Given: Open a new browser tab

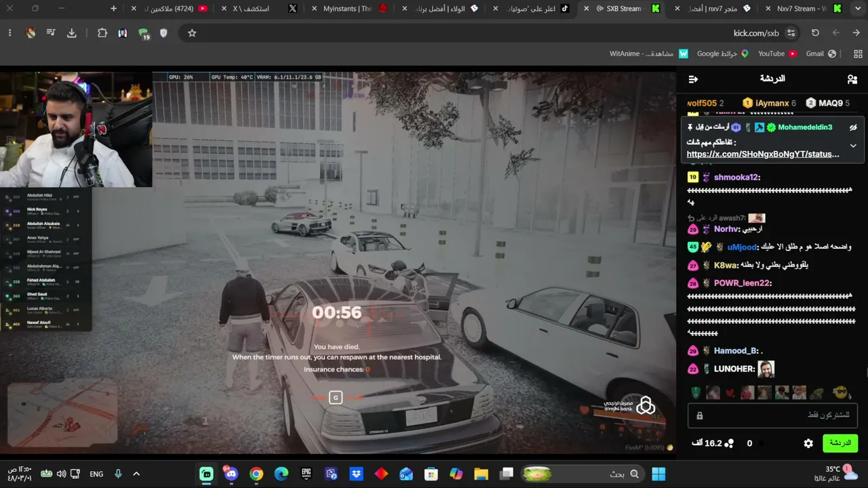Looking at the screenshot, I should 114,9.
